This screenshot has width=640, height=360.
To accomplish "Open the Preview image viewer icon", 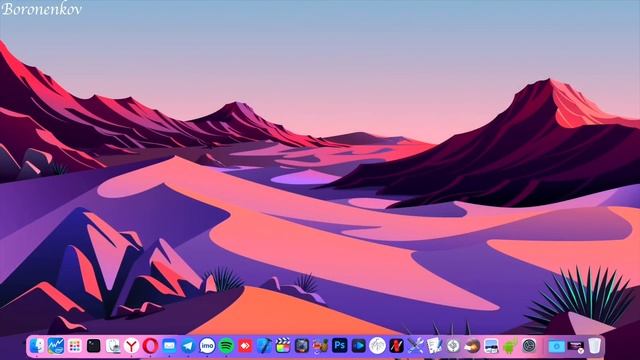I will coord(491,346).
